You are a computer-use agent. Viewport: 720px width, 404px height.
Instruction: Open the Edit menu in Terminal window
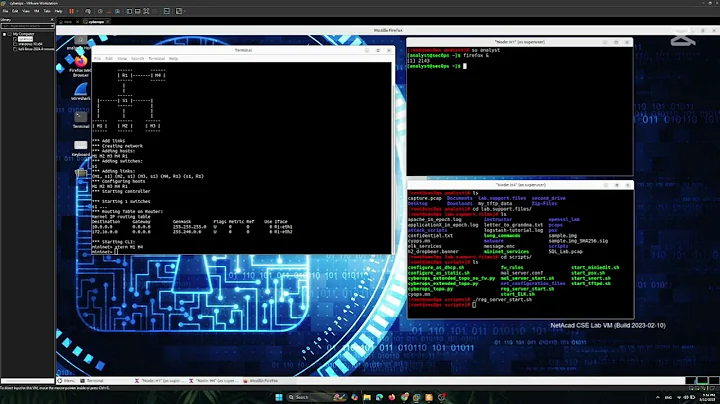pos(109,59)
